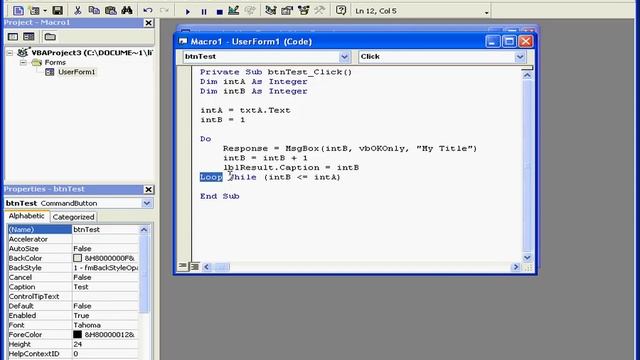Open the Click procedure dropdown
This screenshot has height=360, width=640.
520,57
